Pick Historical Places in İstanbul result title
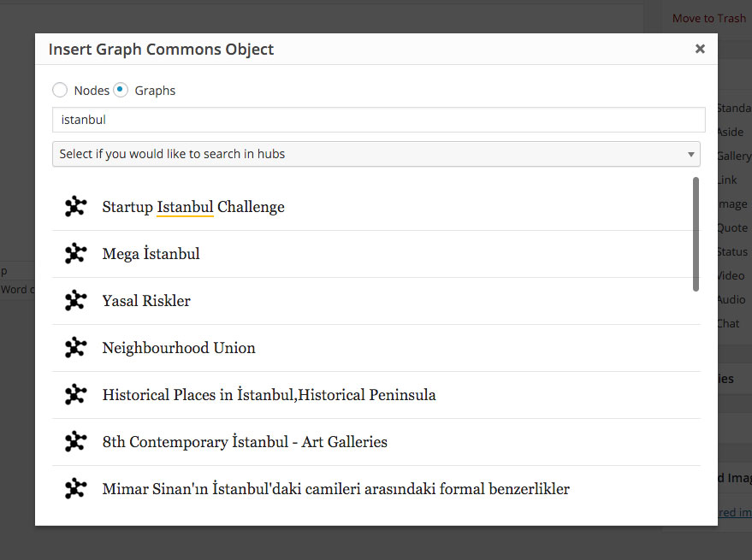The height and width of the screenshot is (560, 752). (x=269, y=395)
